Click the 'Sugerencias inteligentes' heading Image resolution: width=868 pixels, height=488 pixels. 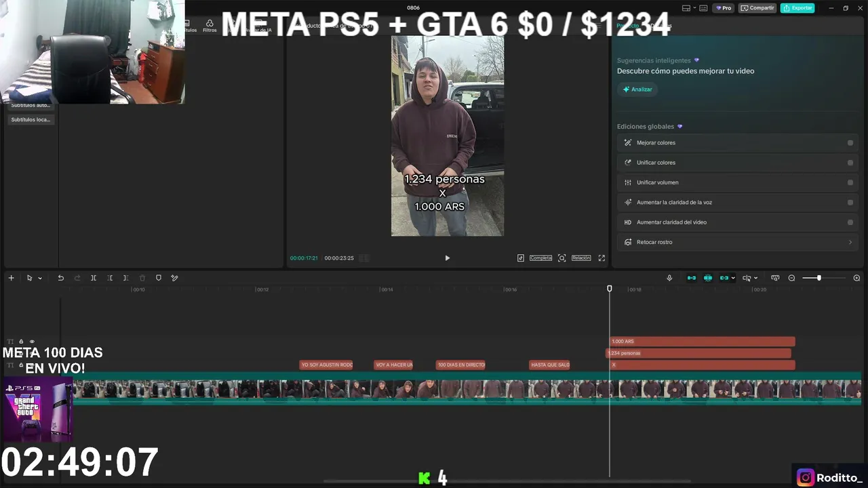654,60
